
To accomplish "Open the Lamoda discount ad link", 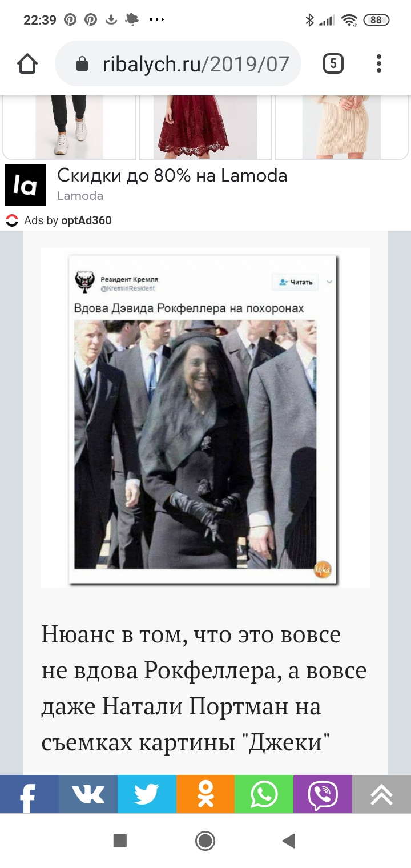I will coord(172,175).
